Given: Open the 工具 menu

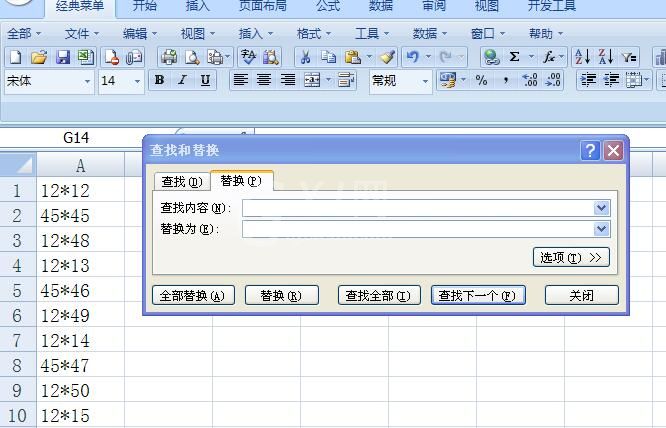Looking at the screenshot, I should coord(372,33).
